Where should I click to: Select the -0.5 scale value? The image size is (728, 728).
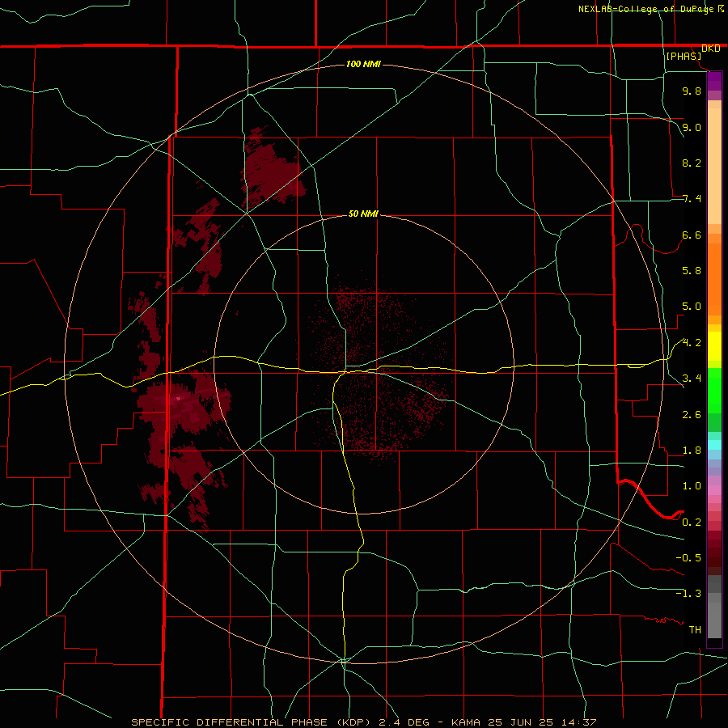[688, 558]
